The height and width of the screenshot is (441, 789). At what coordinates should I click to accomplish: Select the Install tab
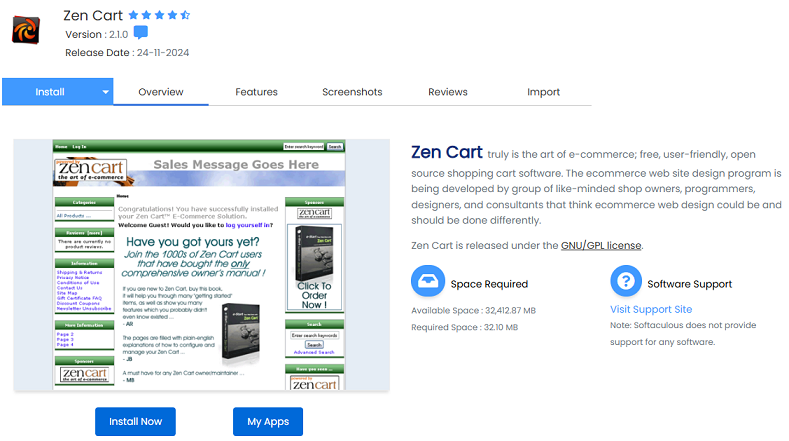coord(50,92)
